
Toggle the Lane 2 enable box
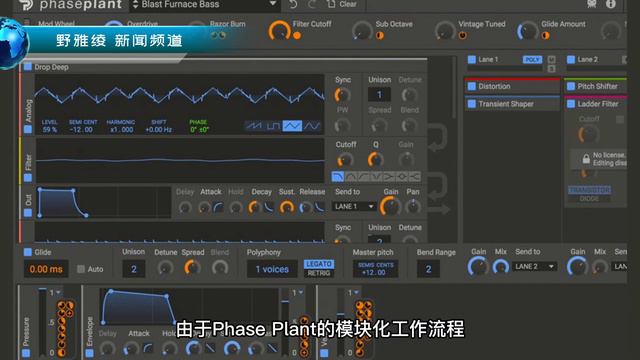click(x=571, y=60)
